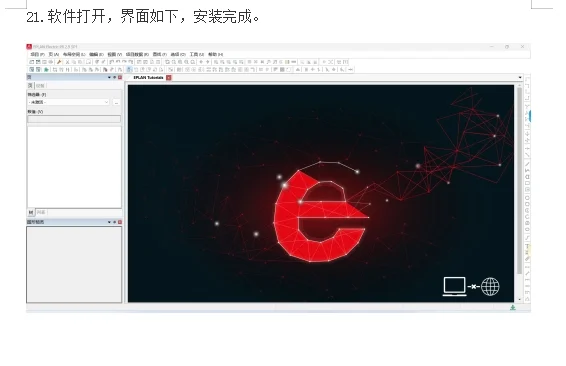The width and height of the screenshot is (566, 366).
Task: Click the EPLAN app icon in title bar
Action: [x=29, y=47]
